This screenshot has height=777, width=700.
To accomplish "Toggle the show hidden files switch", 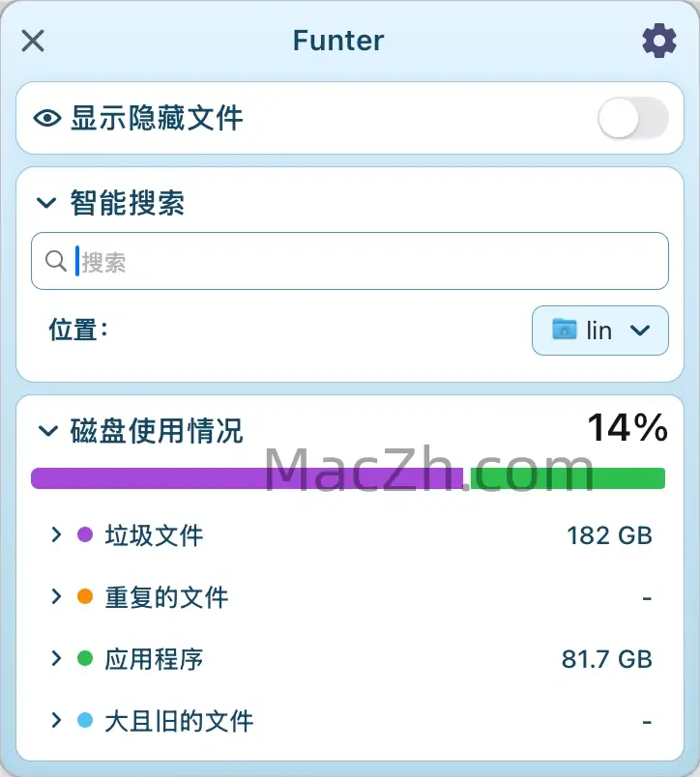I will click(633, 119).
